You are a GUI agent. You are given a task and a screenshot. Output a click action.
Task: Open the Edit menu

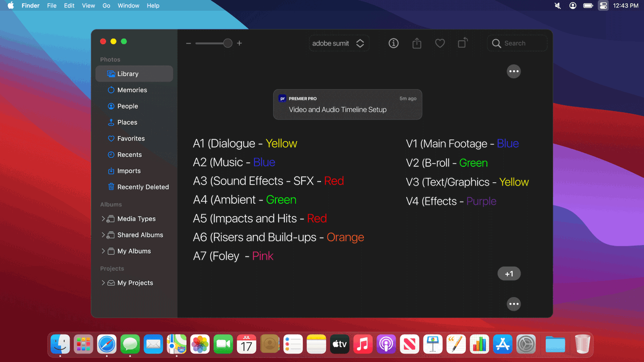69,5
